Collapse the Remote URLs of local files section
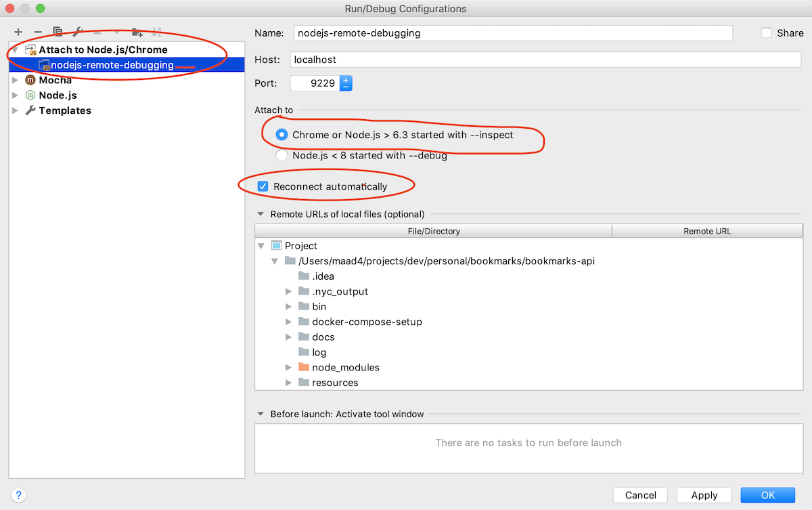This screenshot has width=812, height=510. click(261, 214)
